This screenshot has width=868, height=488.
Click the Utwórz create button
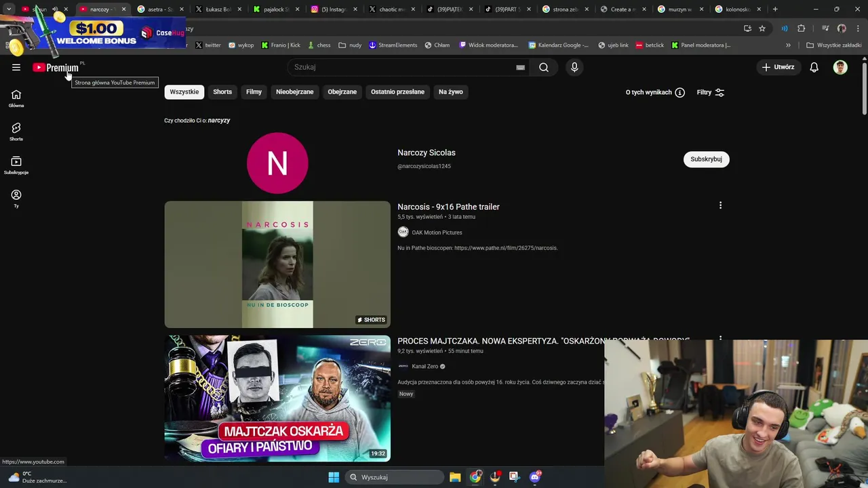pyautogui.click(x=777, y=67)
